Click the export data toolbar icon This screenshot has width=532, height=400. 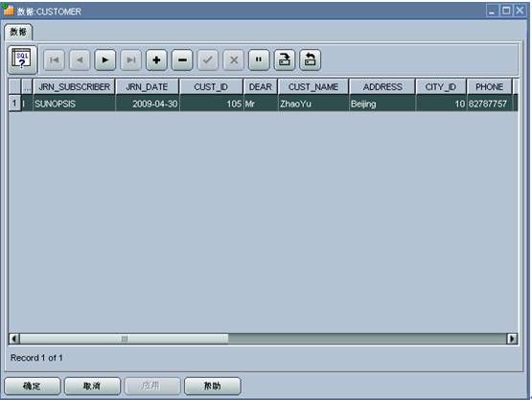(x=285, y=60)
